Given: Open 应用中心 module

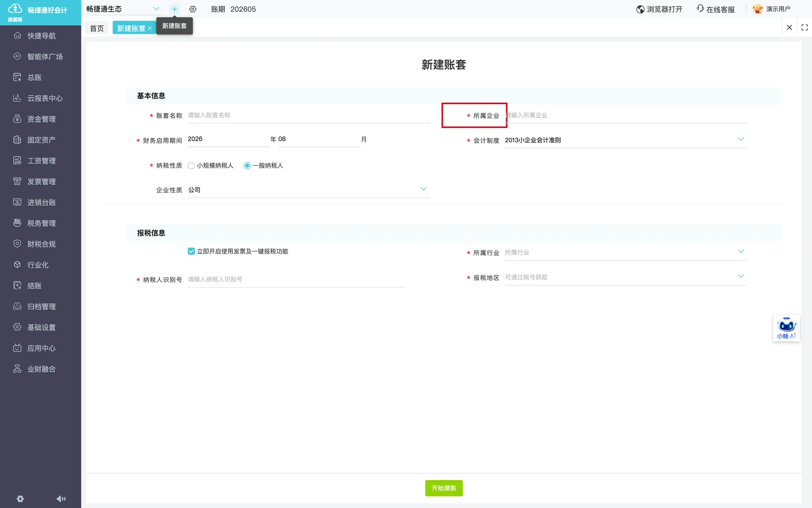Looking at the screenshot, I should [41, 348].
